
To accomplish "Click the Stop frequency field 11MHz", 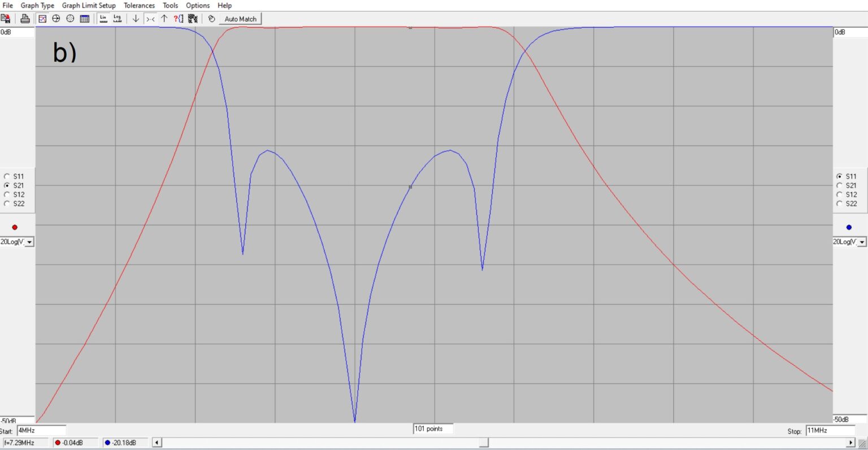I will [x=830, y=431].
